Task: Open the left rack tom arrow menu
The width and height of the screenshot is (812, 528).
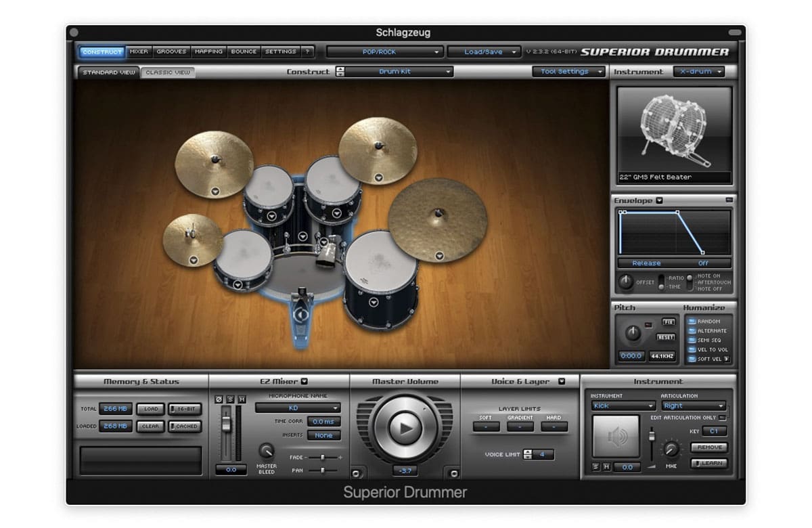Action: [271, 217]
